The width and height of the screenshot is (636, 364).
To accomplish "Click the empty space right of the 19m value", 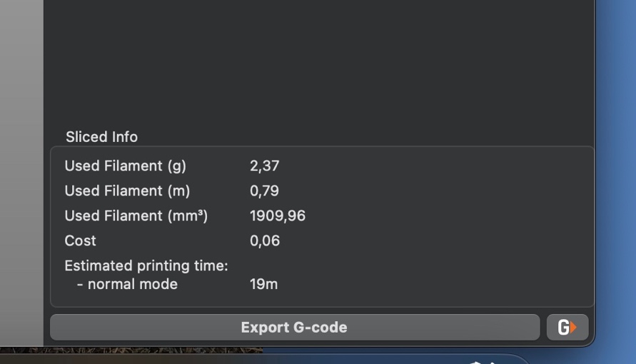I will 434,284.
